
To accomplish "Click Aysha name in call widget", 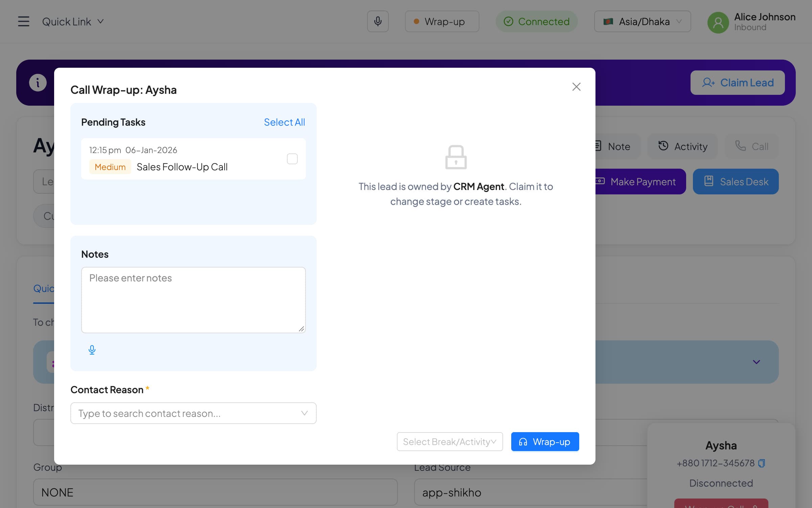I will (721, 445).
